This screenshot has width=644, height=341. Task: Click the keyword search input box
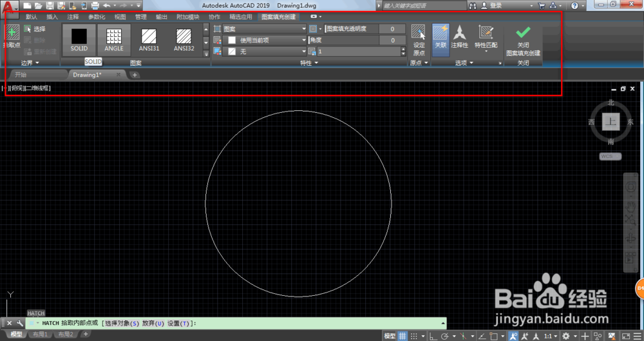pyautogui.click(x=424, y=6)
